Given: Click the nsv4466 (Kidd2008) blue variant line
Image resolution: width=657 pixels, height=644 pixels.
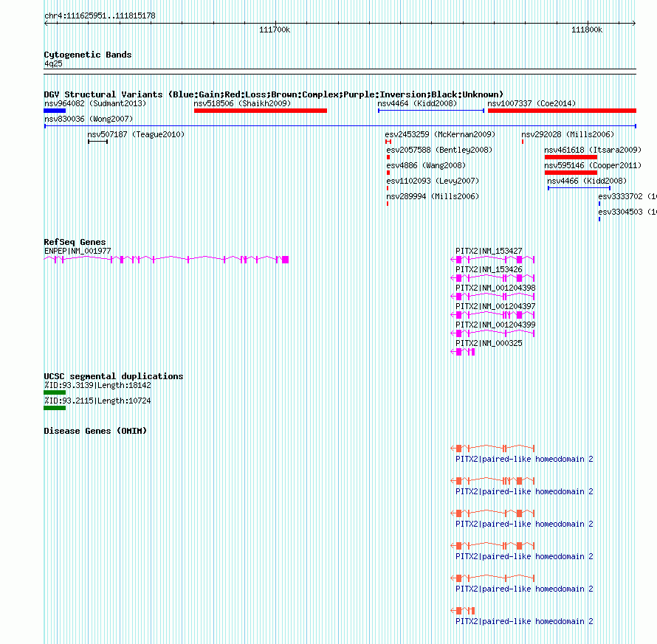Looking at the screenshot, I should tap(579, 188).
